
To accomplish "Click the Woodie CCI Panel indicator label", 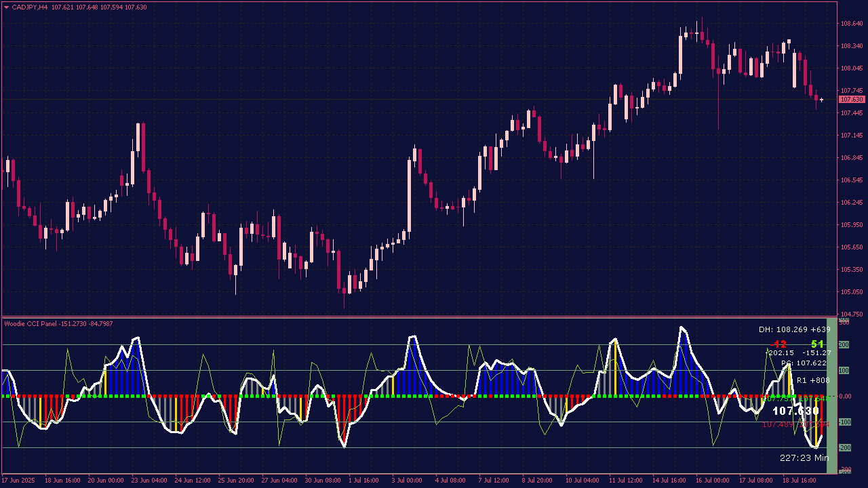I will coord(31,324).
